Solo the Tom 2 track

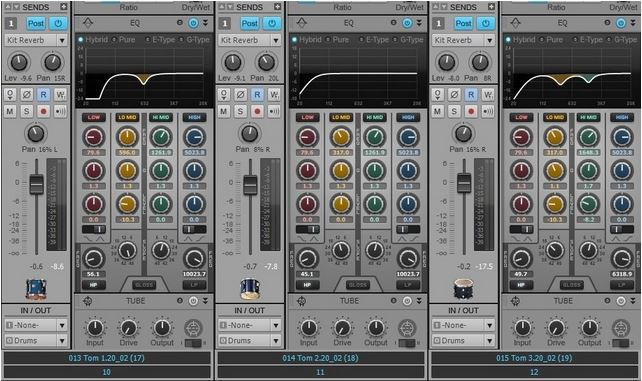(x=240, y=111)
